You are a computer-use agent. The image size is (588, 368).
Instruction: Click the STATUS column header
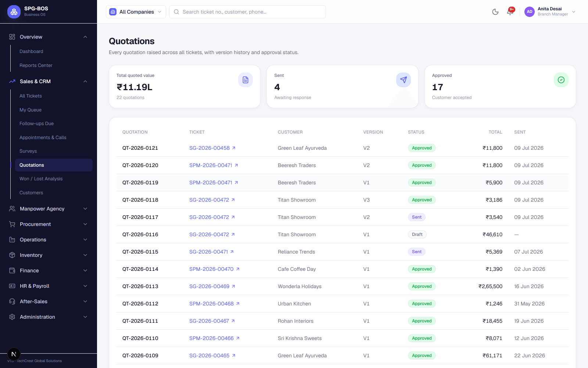coord(416,132)
